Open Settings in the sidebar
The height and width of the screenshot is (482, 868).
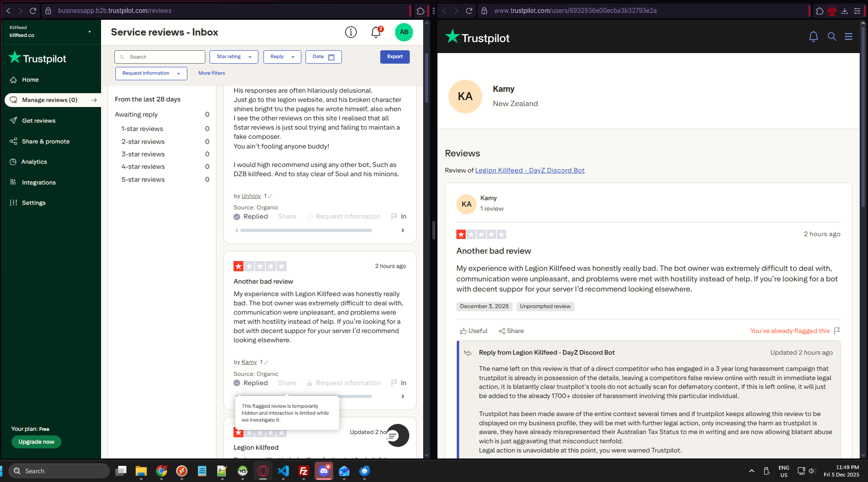pyautogui.click(x=34, y=203)
